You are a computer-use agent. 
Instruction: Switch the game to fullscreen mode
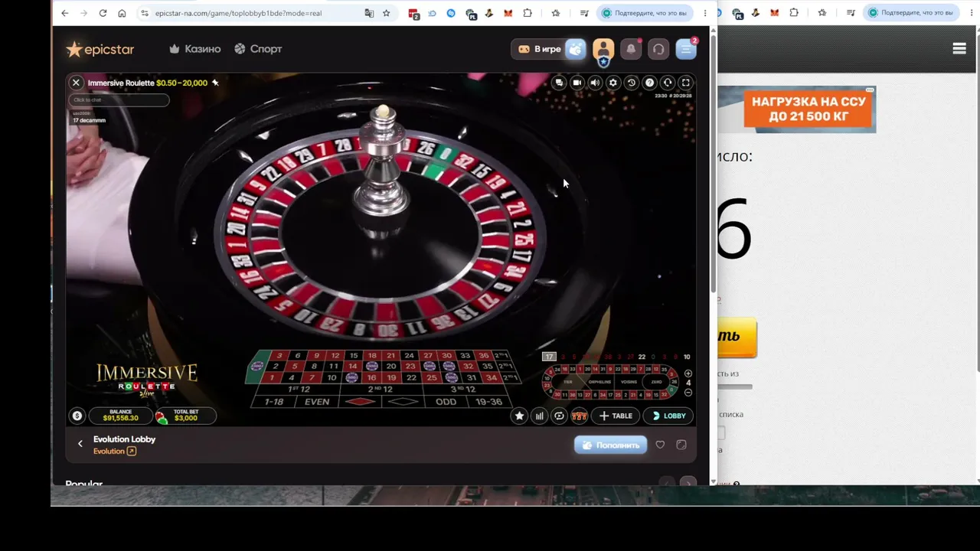pos(686,83)
